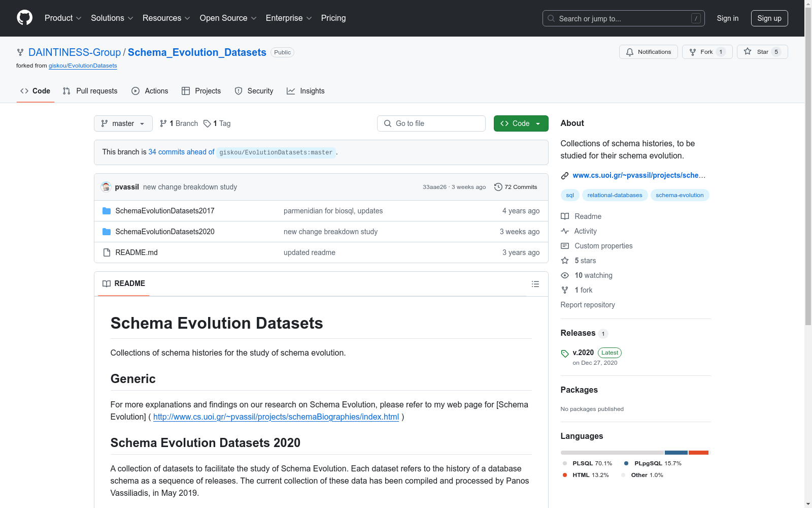Image resolution: width=812 pixels, height=508 pixels.
Task: Open the README outline icon
Action: tap(535, 284)
